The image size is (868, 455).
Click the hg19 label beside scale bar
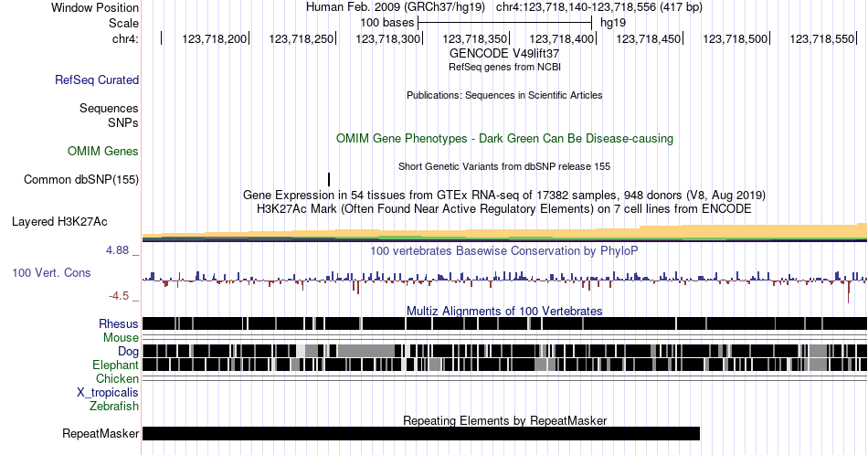(613, 23)
